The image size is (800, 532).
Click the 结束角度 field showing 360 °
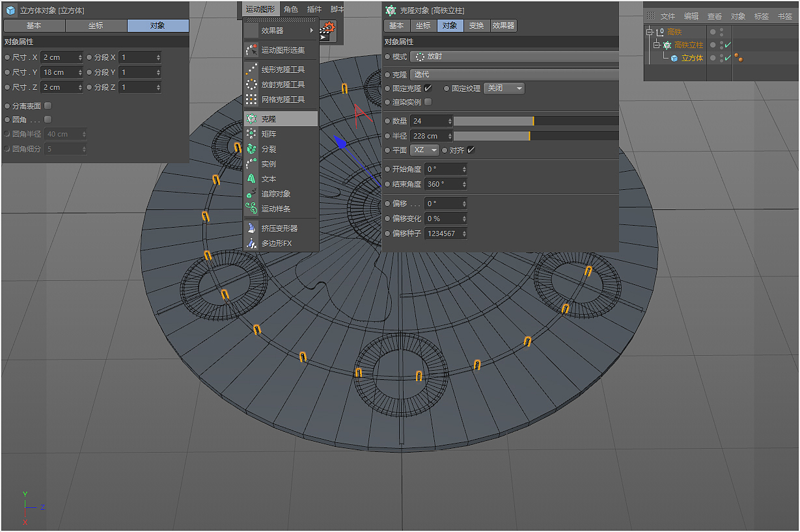445,184
